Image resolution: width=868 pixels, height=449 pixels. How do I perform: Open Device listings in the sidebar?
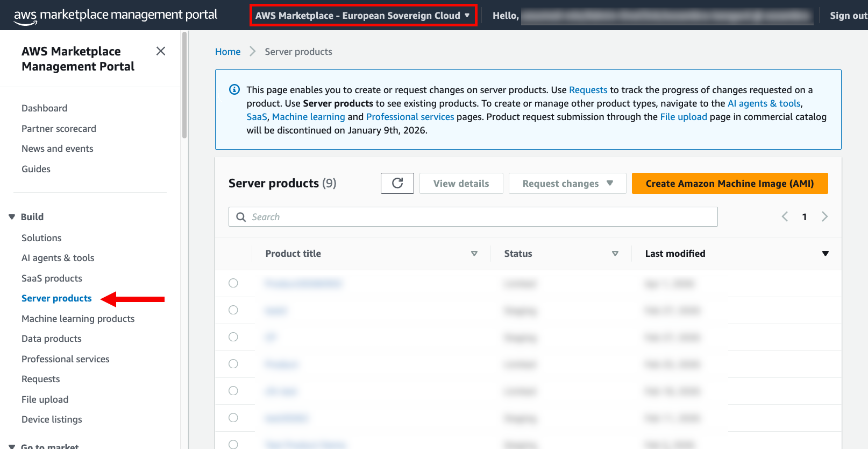point(52,419)
